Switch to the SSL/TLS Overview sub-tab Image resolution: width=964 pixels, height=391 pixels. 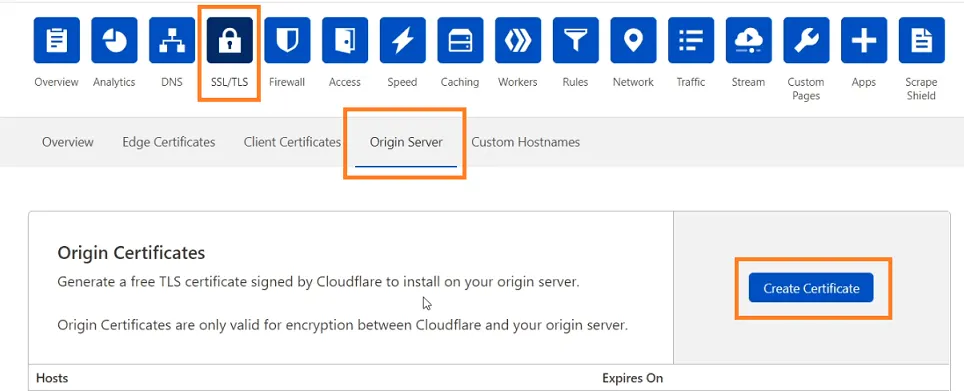(x=68, y=142)
